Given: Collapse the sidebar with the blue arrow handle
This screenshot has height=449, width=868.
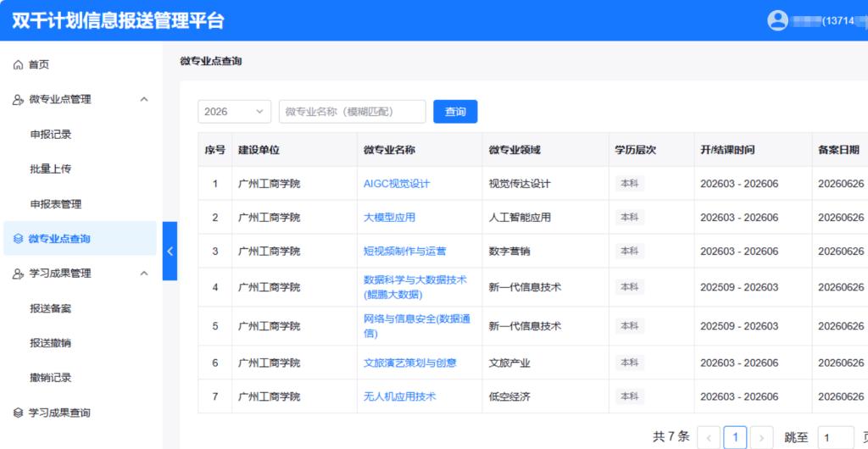Looking at the screenshot, I should click(x=170, y=251).
